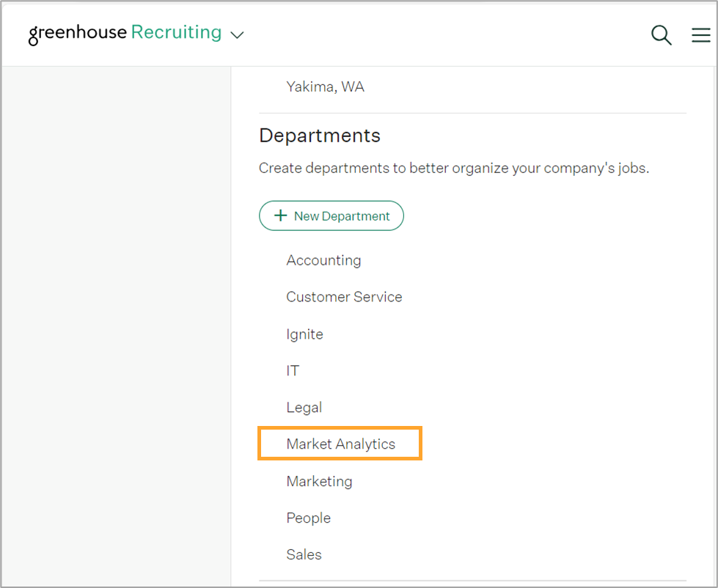
Task: Open the highlighted Market Analytics department
Action: pyautogui.click(x=341, y=444)
